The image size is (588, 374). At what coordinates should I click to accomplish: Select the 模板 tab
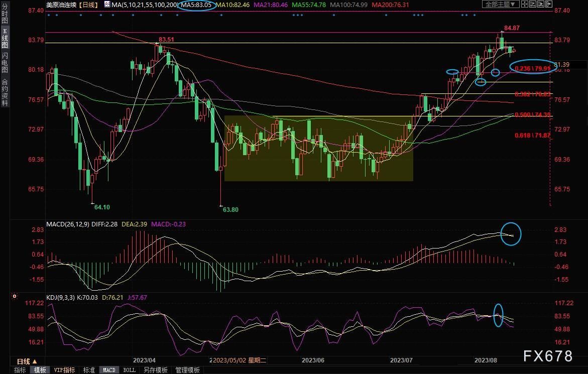40,370
